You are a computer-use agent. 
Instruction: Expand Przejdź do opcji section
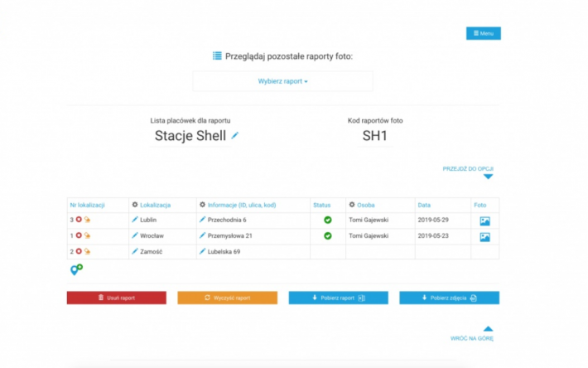tap(488, 176)
